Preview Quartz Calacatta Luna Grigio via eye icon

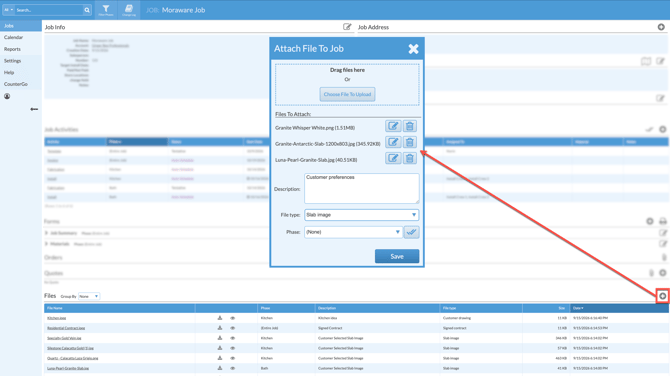click(x=232, y=358)
